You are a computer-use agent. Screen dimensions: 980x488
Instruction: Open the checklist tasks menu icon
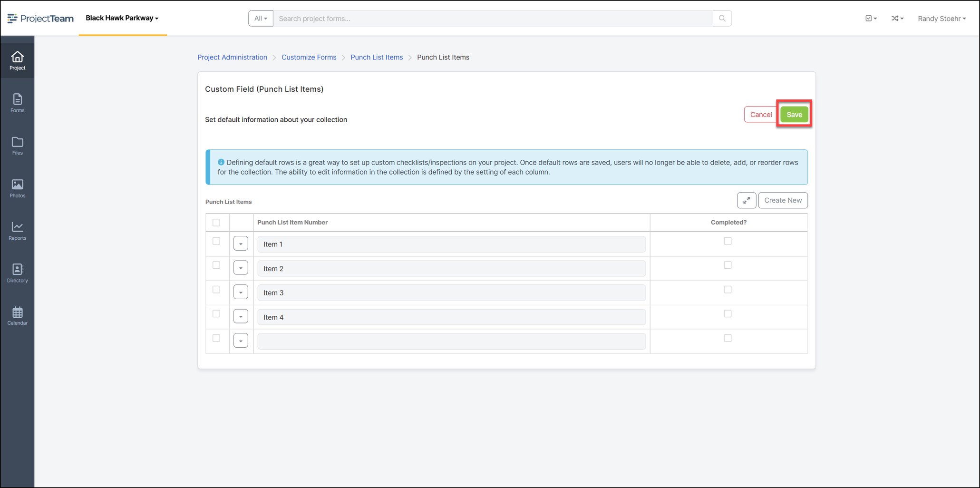click(871, 19)
